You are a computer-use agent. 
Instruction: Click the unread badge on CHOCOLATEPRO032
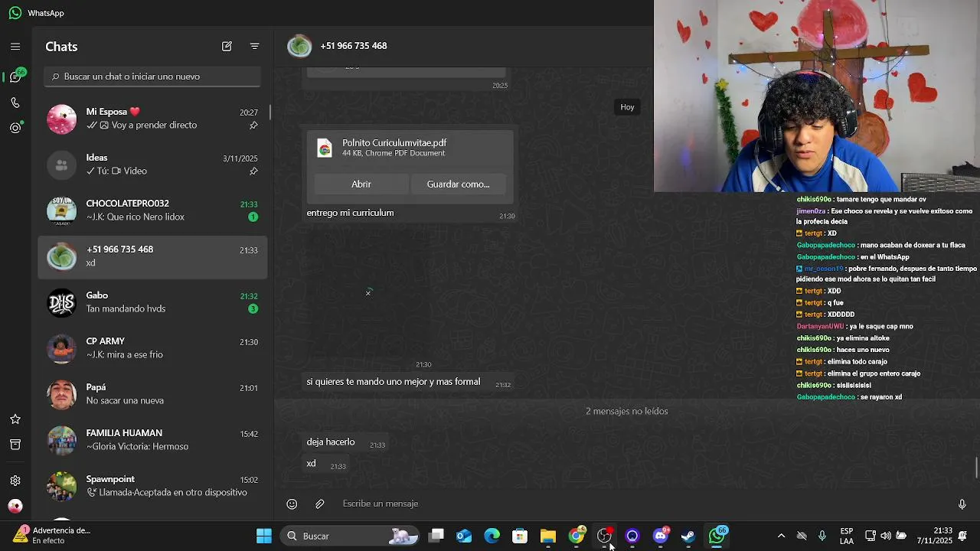[253, 217]
